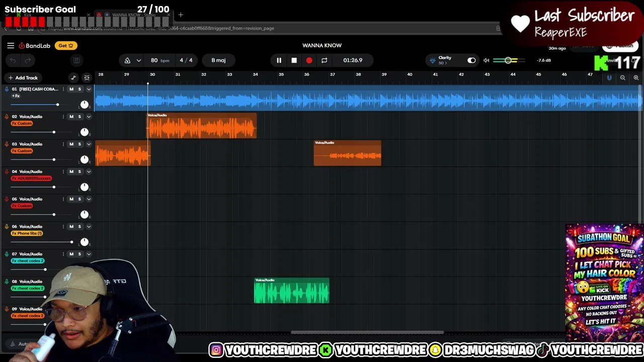Click the master volume speaker icon
The image size is (644, 362).
click(x=486, y=60)
